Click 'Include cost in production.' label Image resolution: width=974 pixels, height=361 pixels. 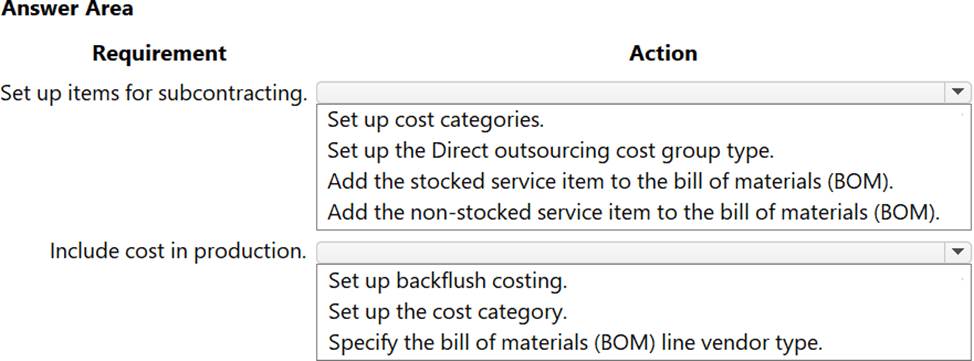click(x=178, y=252)
